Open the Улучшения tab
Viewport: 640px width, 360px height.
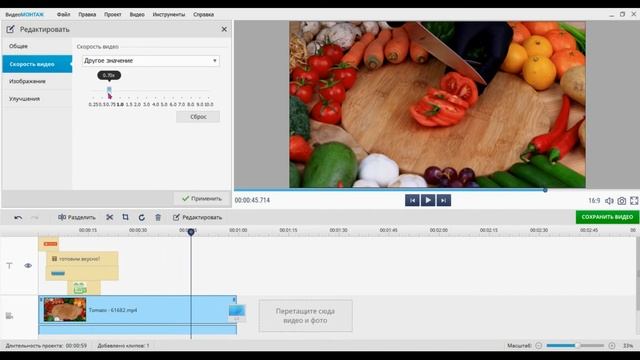tap(37, 99)
